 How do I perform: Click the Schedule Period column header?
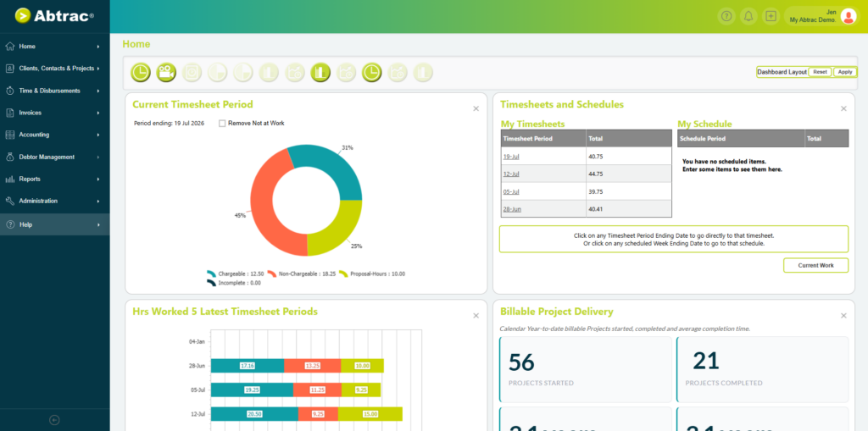pos(741,138)
